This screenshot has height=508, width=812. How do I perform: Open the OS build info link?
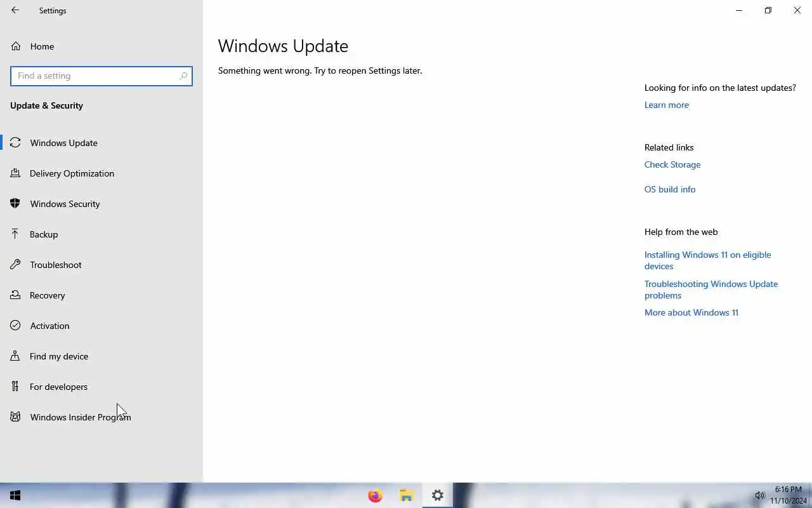670,189
